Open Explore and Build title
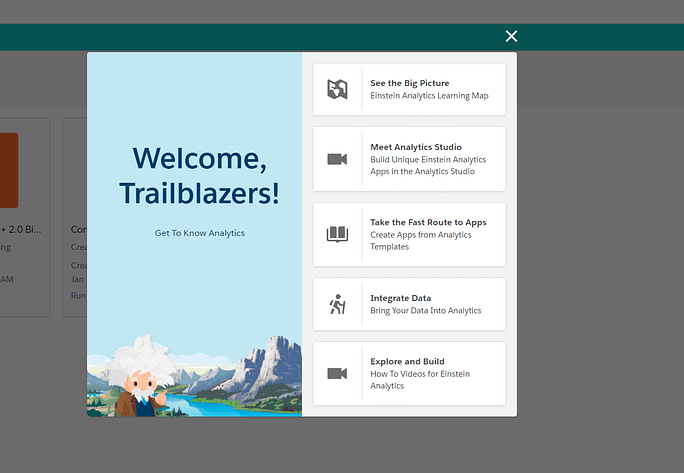The image size is (684, 473). (x=407, y=361)
